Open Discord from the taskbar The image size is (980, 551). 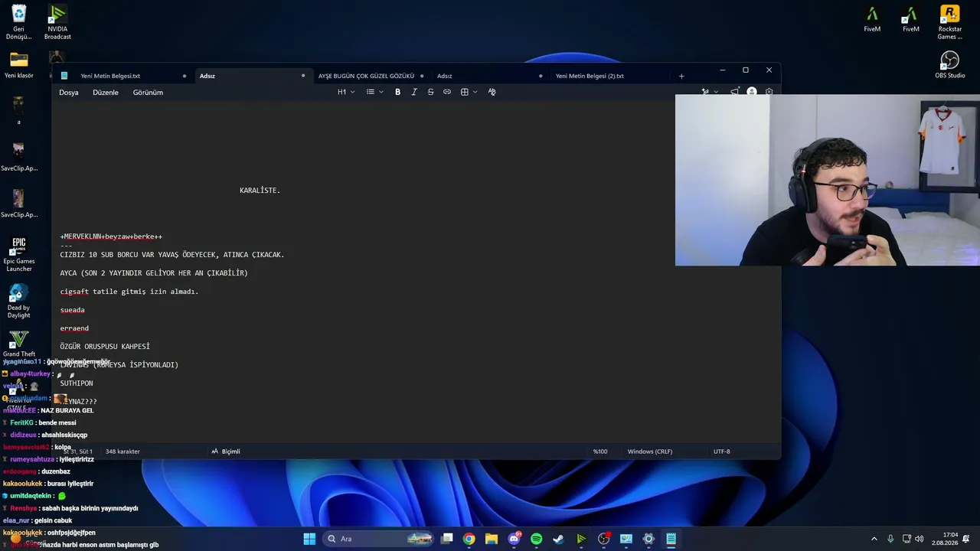pyautogui.click(x=514, y=539)
